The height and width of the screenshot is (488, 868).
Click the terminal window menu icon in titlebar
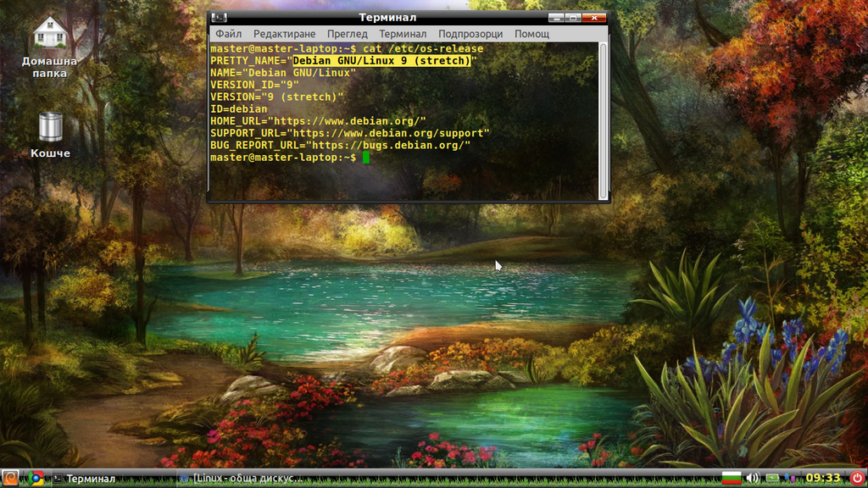(220, 18)
